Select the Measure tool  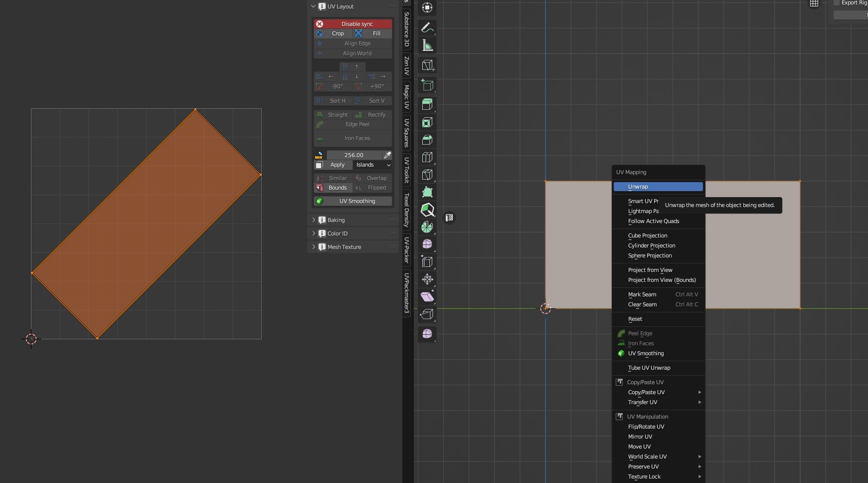pos(427,45)
